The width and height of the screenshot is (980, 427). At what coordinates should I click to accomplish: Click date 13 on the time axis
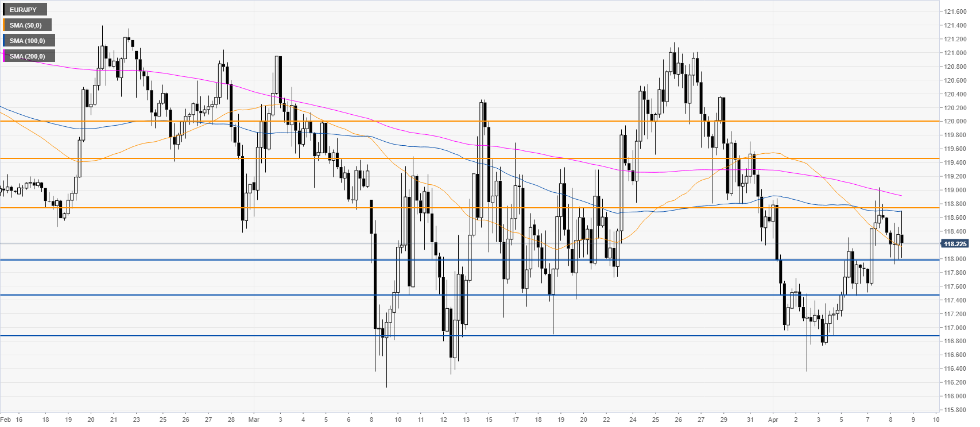click(466, 420)
